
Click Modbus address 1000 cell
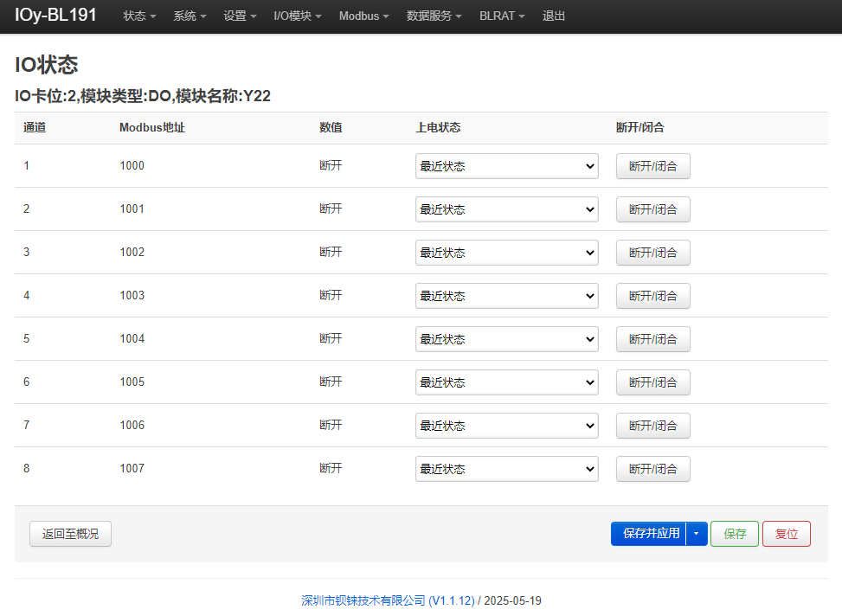pos(132,165)
